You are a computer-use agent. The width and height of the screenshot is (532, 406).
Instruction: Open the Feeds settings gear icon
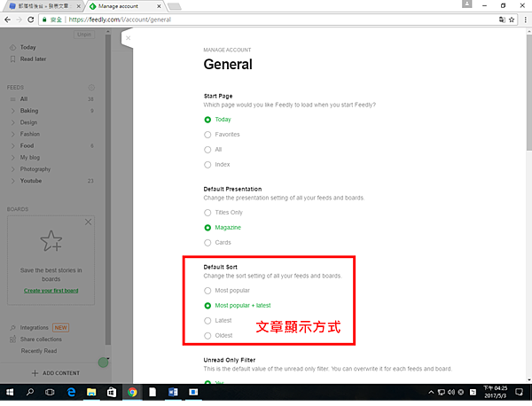pos(91,88)
